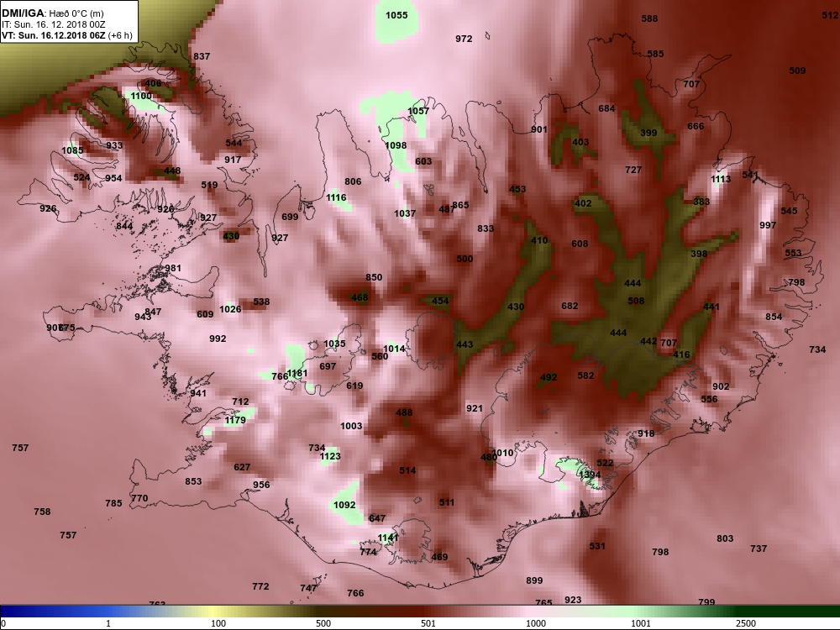Image resolution: width=840 pixels, height=630 pixels.
Task: Click the 954 height value
Action: click(113, 178)
